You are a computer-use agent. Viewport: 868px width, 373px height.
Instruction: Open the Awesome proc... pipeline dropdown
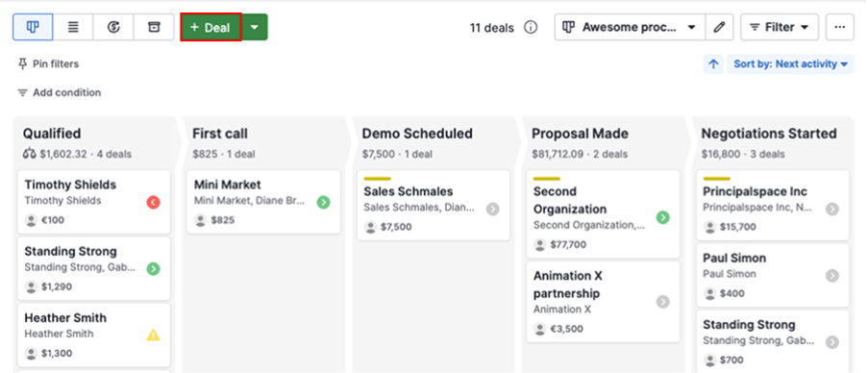(630, 27)
